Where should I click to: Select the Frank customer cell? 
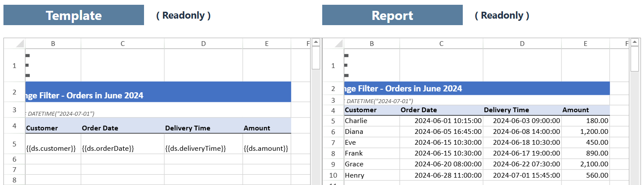pos(372,153)
